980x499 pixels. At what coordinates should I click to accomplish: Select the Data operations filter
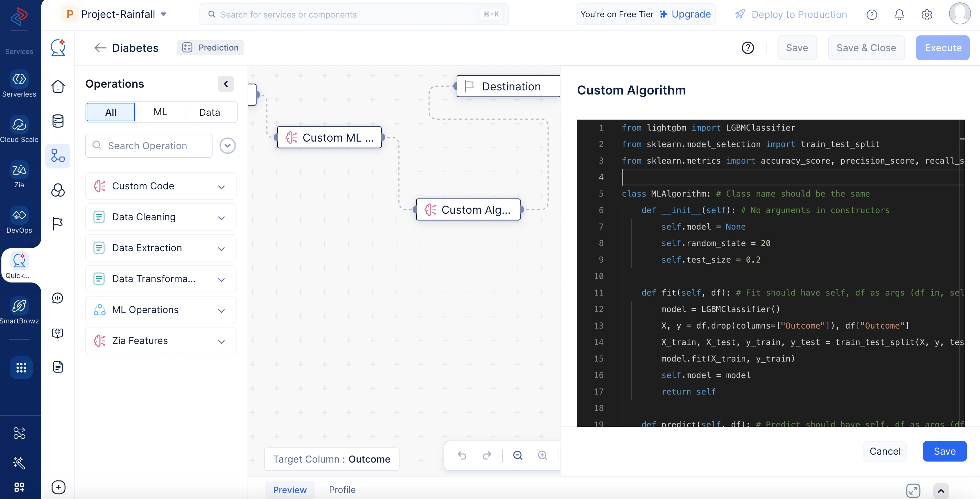pyautogui.click(x=209, y=112)
